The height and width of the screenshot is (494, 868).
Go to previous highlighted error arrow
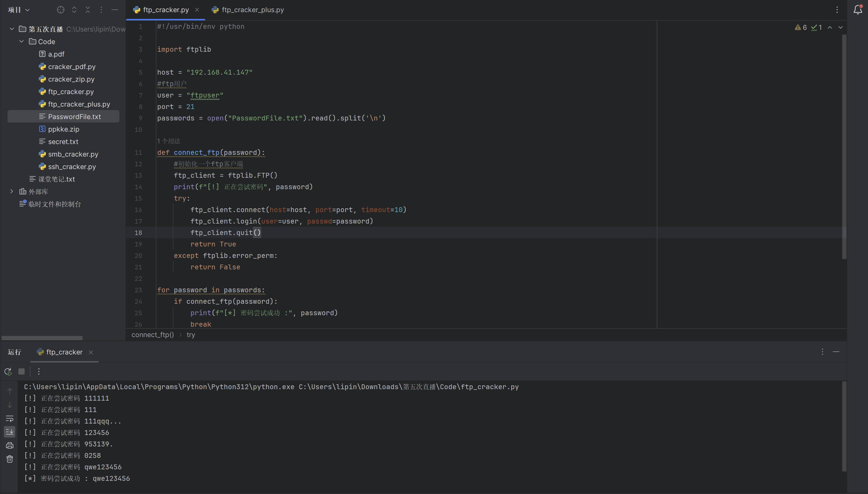(830, 27)
